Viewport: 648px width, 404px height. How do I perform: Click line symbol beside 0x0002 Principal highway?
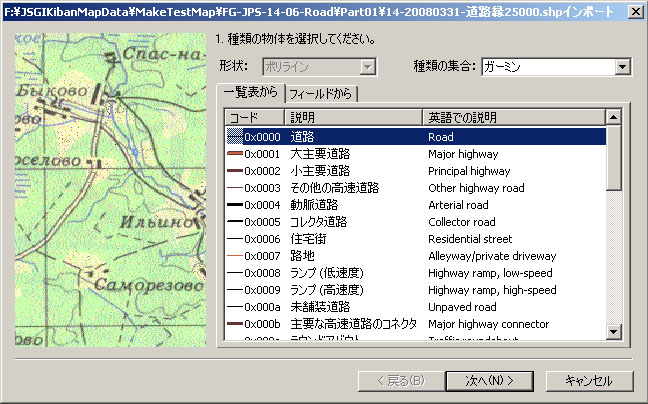tap(235, 171)
